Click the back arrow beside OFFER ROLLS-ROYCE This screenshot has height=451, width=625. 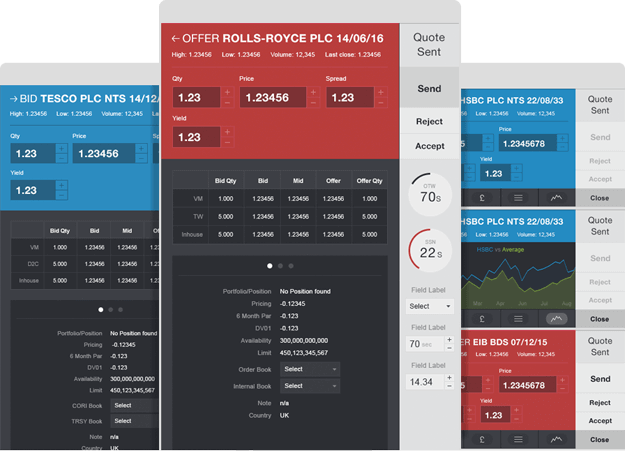(x=177, y=38)
